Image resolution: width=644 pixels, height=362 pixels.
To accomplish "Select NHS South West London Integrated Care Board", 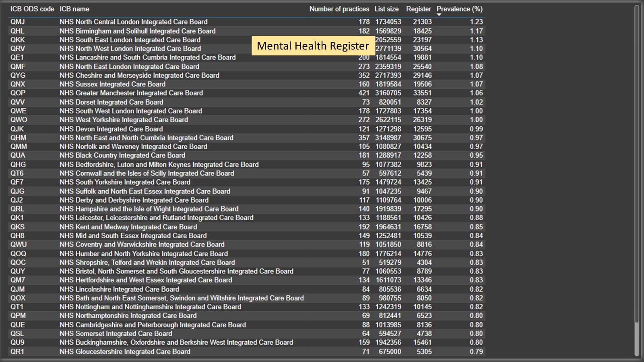I will (x=131, y=111).
